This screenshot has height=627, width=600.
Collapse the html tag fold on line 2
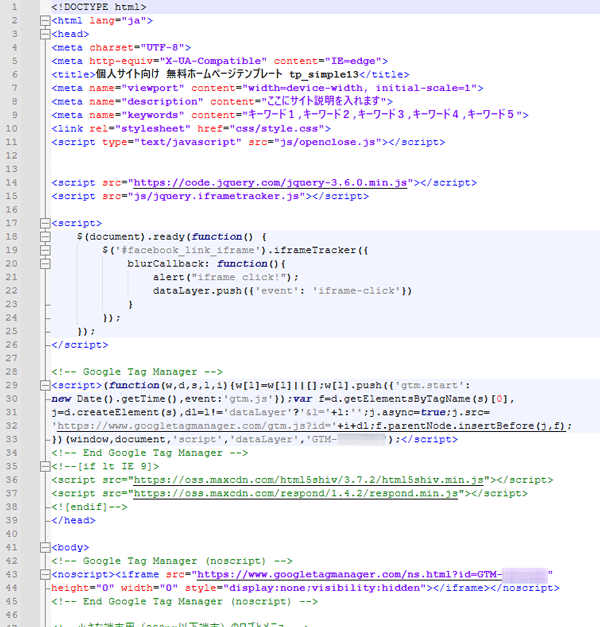point(44,20)
